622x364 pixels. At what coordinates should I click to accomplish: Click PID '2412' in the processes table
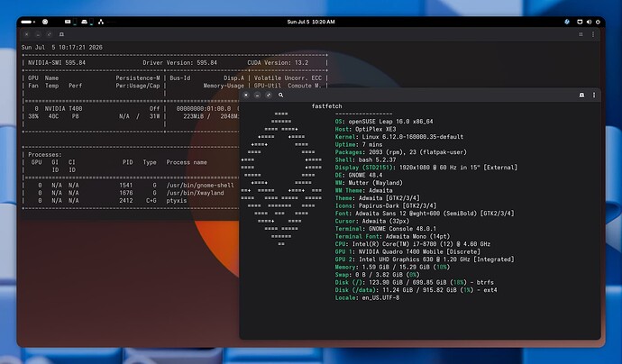click(126, 201)
